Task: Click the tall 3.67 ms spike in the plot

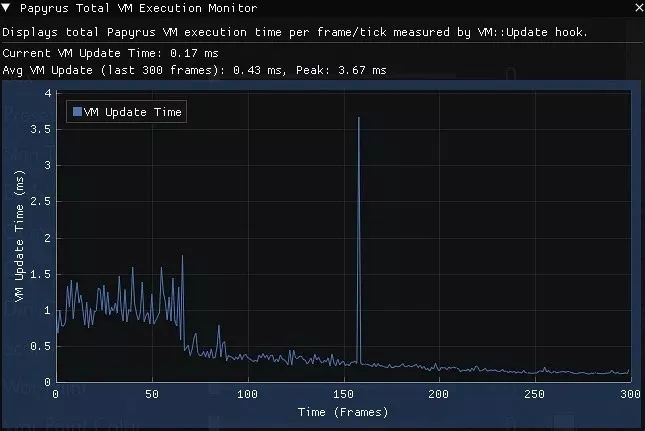Action: click(359, 239)
